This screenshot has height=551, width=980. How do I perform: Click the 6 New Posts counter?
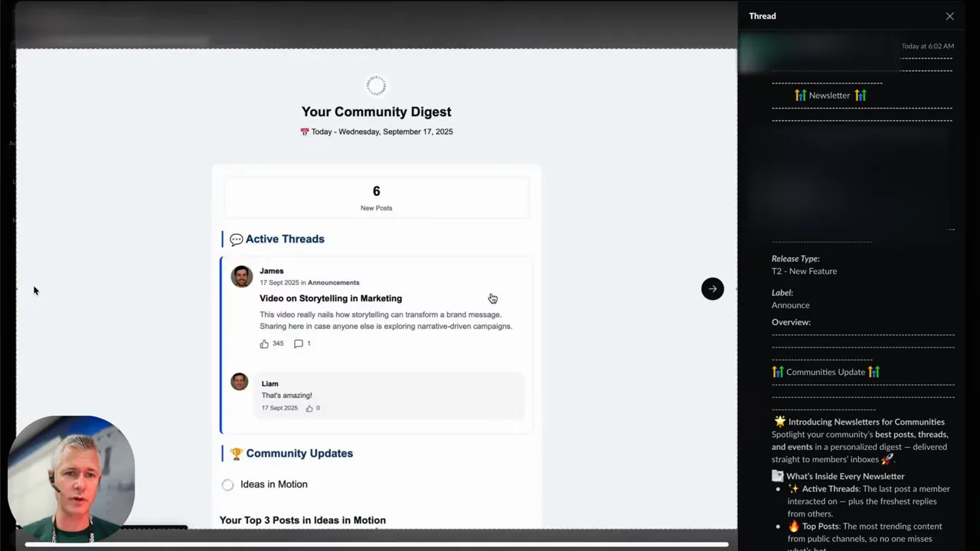click(x=376, y=197)
